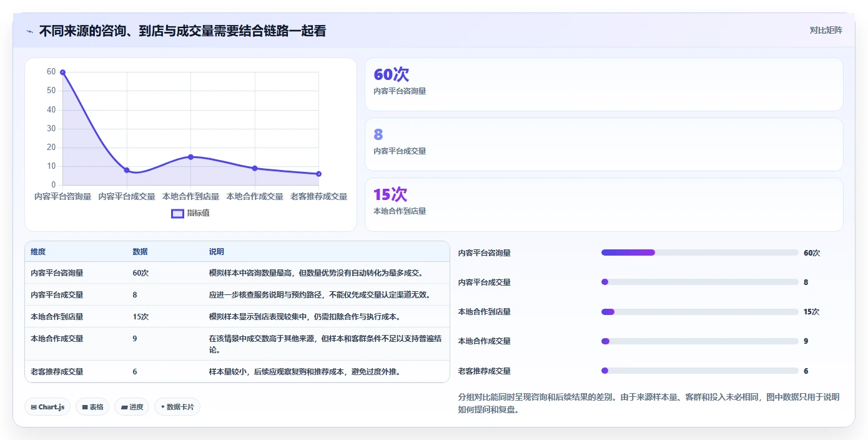Click the 维度 column header

tap(38, 252)
